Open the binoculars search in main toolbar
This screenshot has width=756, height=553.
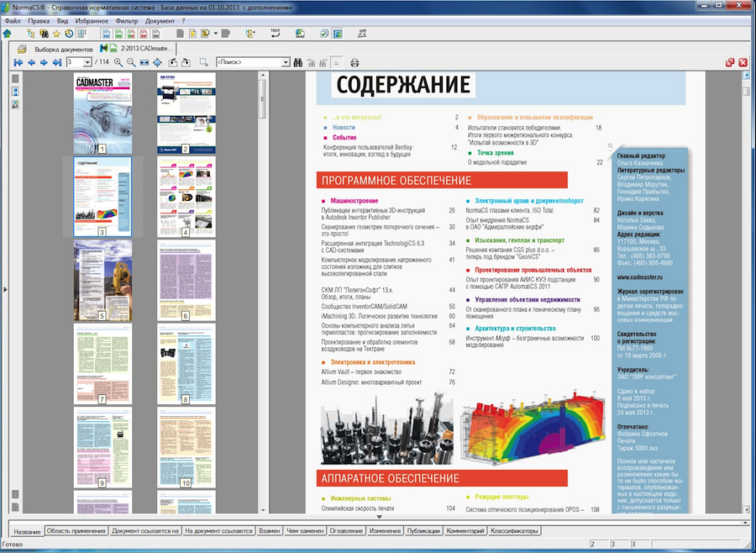(44, 34)
